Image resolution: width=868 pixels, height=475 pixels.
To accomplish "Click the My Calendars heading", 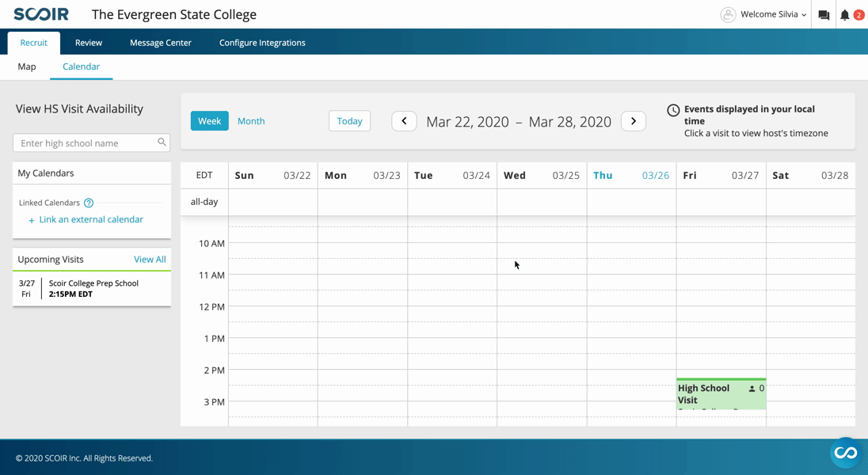I will 46,173.
